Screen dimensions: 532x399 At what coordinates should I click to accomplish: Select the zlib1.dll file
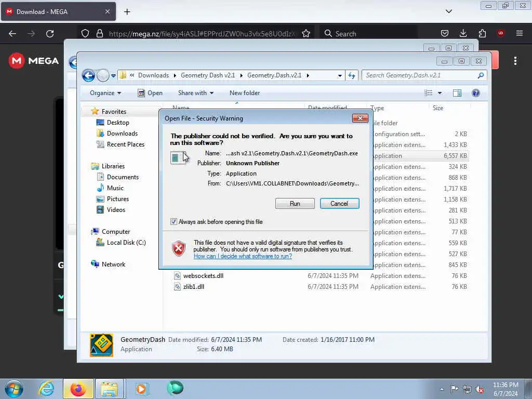tap(193, 287)
